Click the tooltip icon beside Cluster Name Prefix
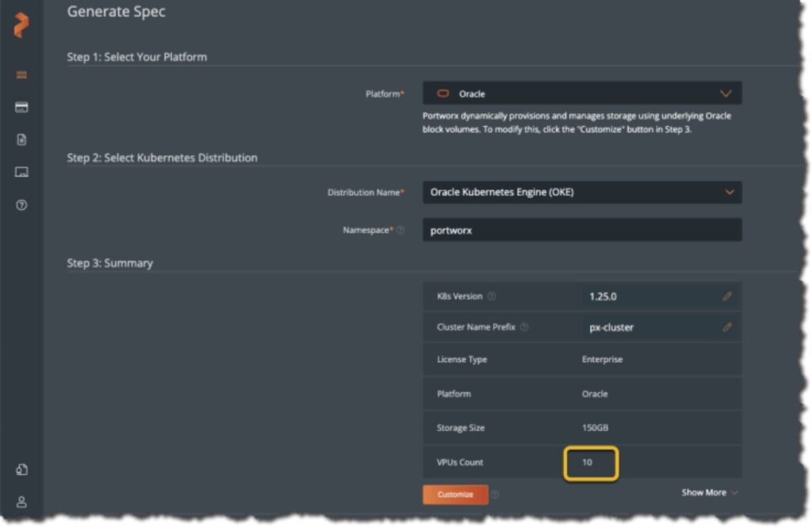Image resolution: width=812 pixels, height=527 pixels. 525,327
